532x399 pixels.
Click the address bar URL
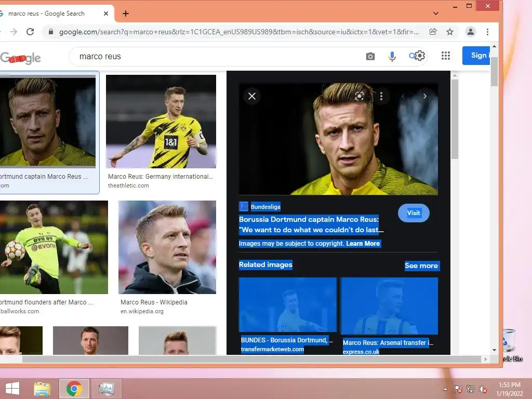click(239, 32)
